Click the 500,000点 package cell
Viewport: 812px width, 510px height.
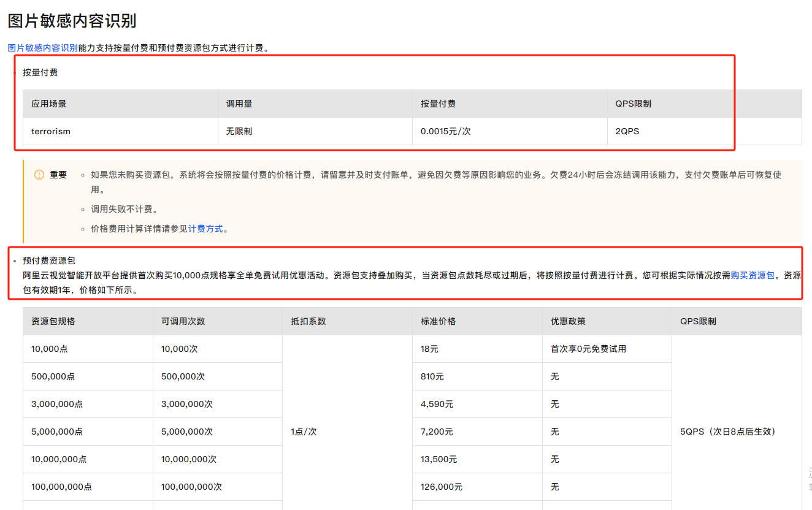(88, 376)
